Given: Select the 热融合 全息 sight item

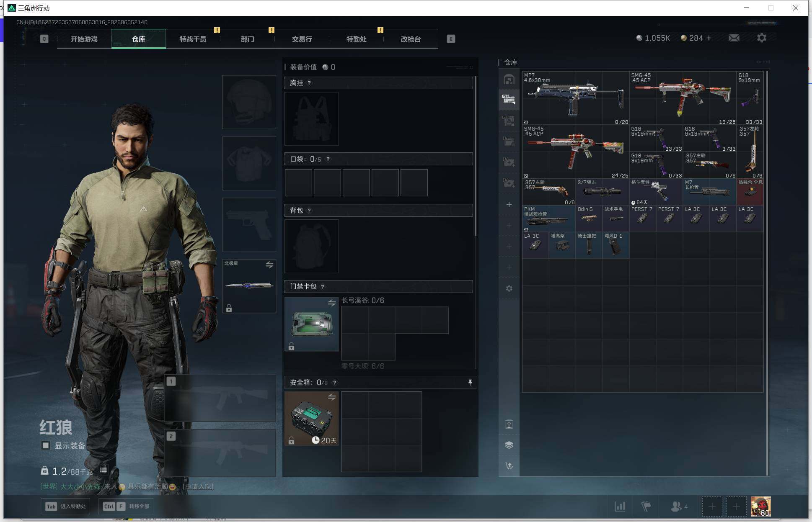Looking at the screenshot, I should (x=750, y=192).
